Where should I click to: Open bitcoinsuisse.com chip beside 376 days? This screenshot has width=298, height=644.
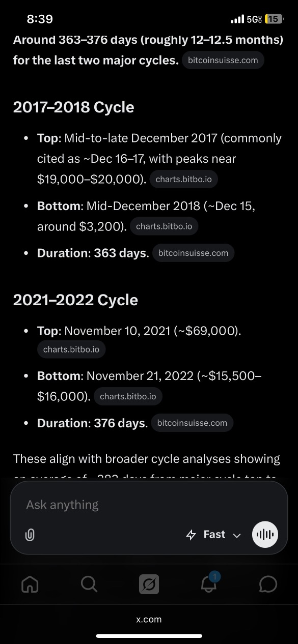coord(193,423)
